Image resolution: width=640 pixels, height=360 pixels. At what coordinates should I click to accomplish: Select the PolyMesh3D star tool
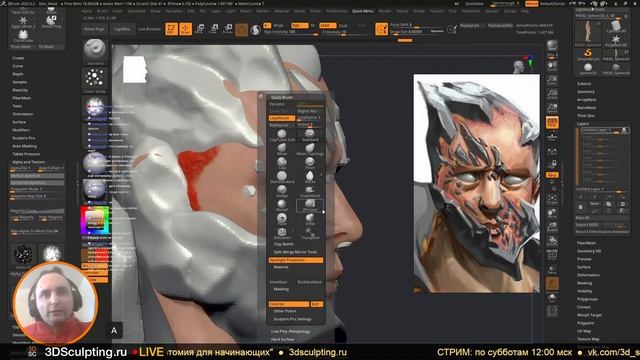coord(616,41)
